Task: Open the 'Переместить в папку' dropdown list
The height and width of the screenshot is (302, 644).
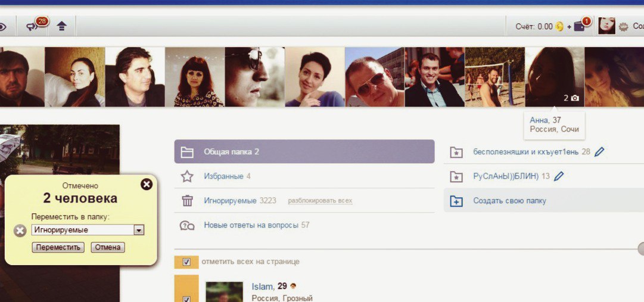Action: [138, 230]
